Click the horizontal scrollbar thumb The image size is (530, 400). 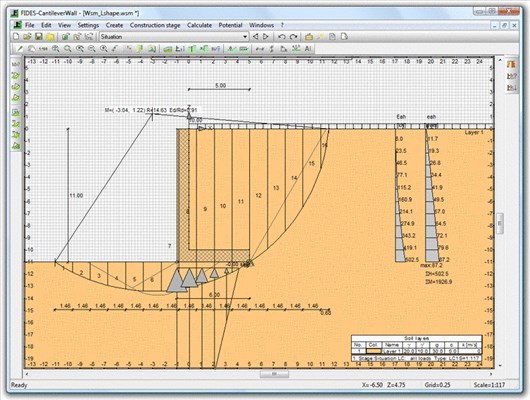tap(274, 374)
